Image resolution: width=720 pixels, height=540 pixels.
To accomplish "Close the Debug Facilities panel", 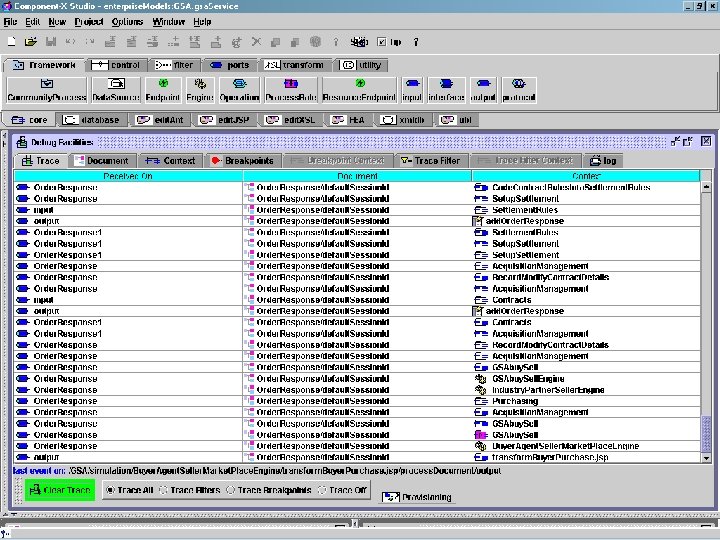I will [706, 141].
